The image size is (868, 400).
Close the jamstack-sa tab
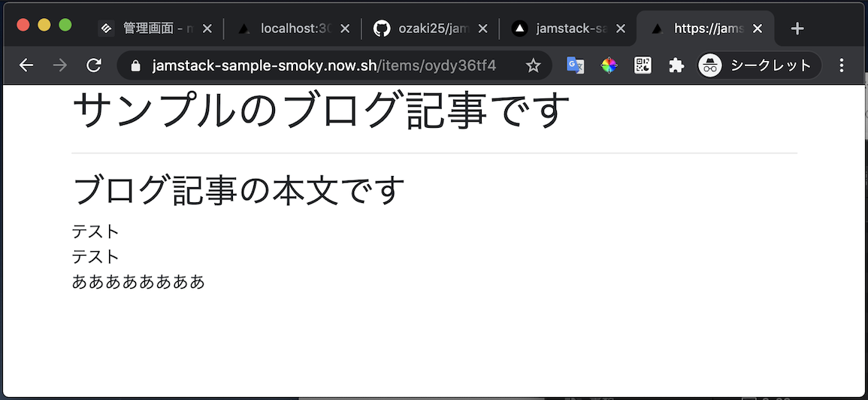tap(621, 29)
